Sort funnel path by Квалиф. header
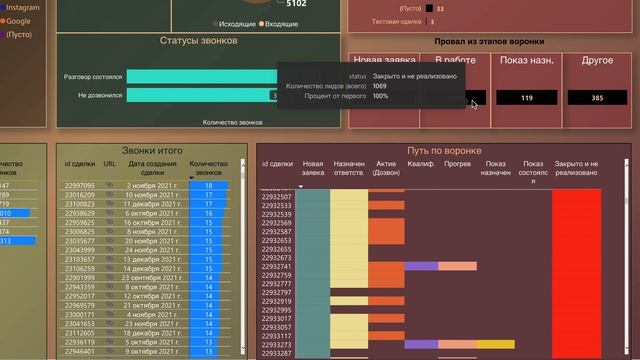Image resolution: width=640 pixels, height=360 pixels. point(420,164)
